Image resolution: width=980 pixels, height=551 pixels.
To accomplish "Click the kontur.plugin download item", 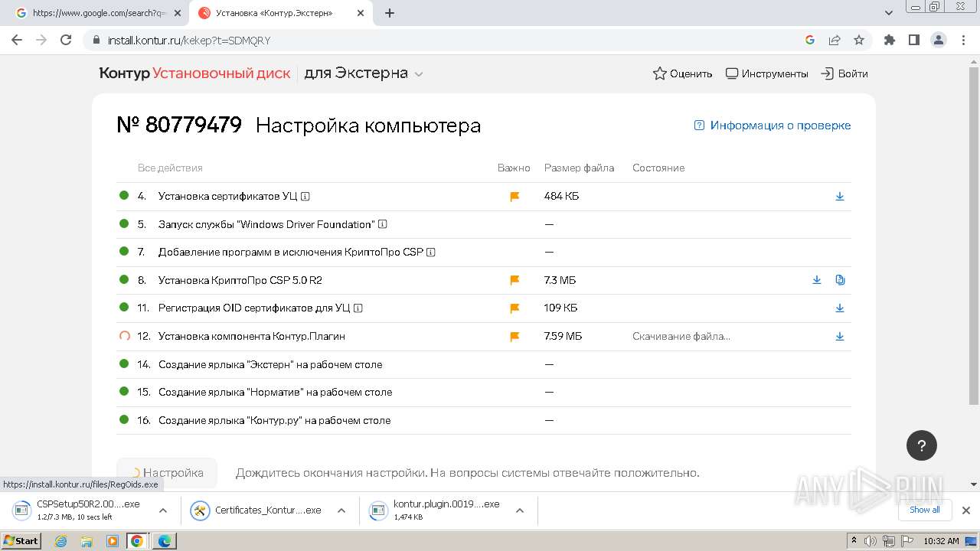I will (437, 510).
